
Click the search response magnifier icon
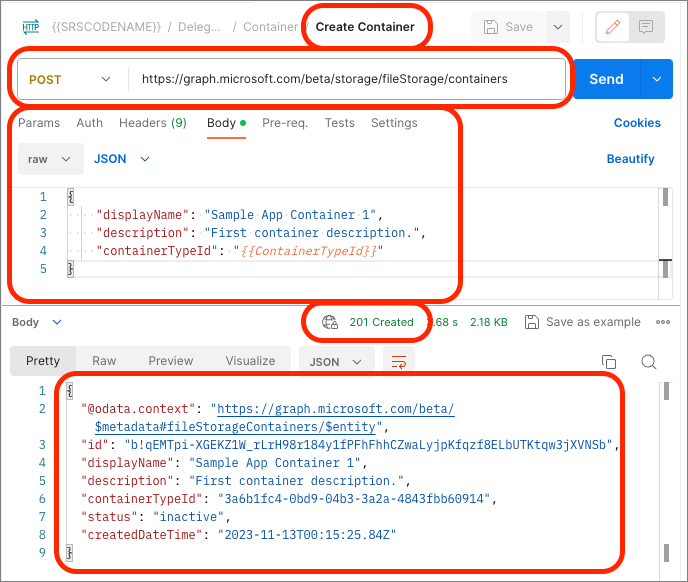(x=649, y=362)
